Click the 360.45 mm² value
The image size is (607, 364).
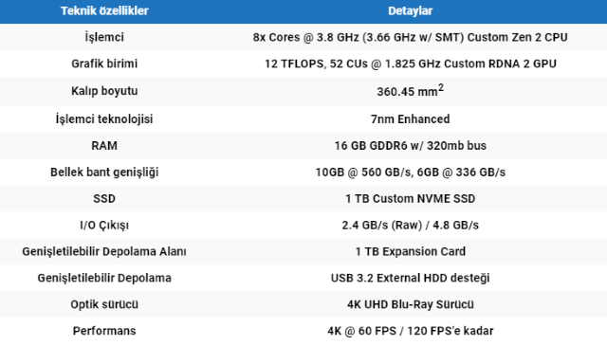pos(410,91)
